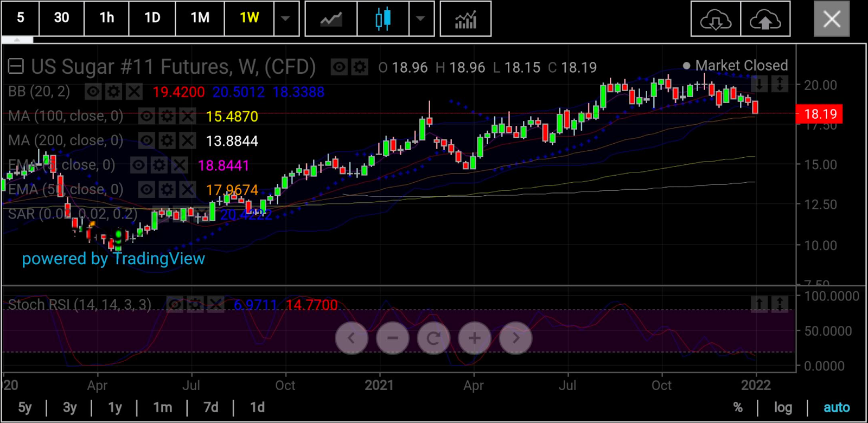Viewport: 868px width, 423px height.
Task: Remove the EMA (50, close, 0) indicator
Action: [187, 189]
